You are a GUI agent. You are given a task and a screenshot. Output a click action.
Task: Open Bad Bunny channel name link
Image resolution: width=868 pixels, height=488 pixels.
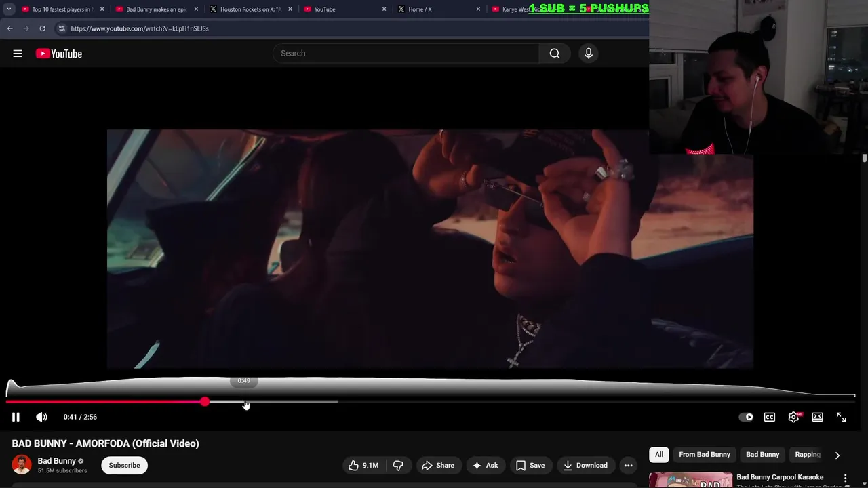tap(57, 461)
